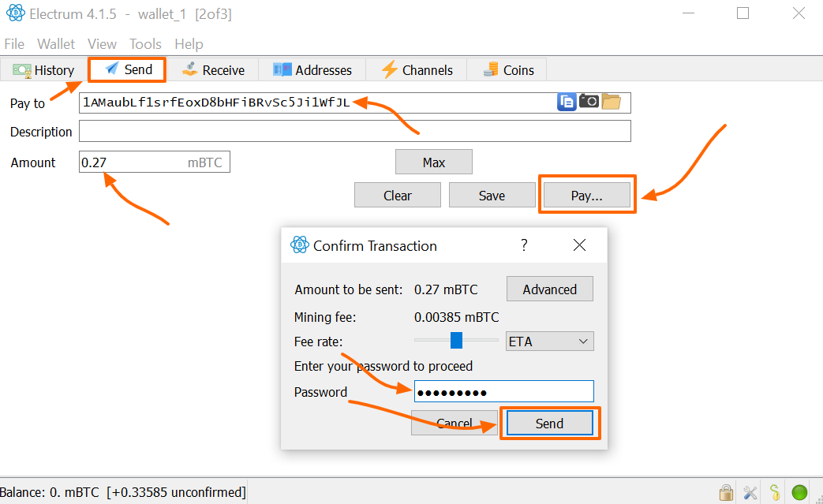Click the Password input field

click(504, 392)
